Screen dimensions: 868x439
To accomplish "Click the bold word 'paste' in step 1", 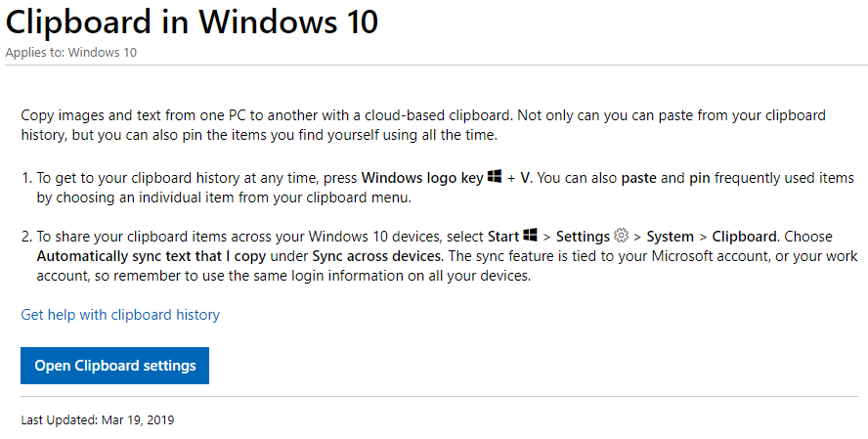I will coord(639,178).
